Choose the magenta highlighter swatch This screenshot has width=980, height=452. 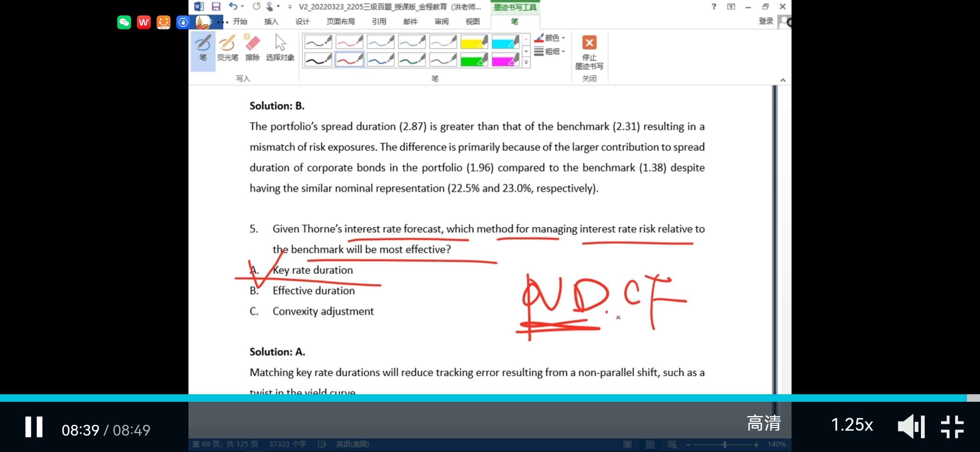click(x=505, y=59)
